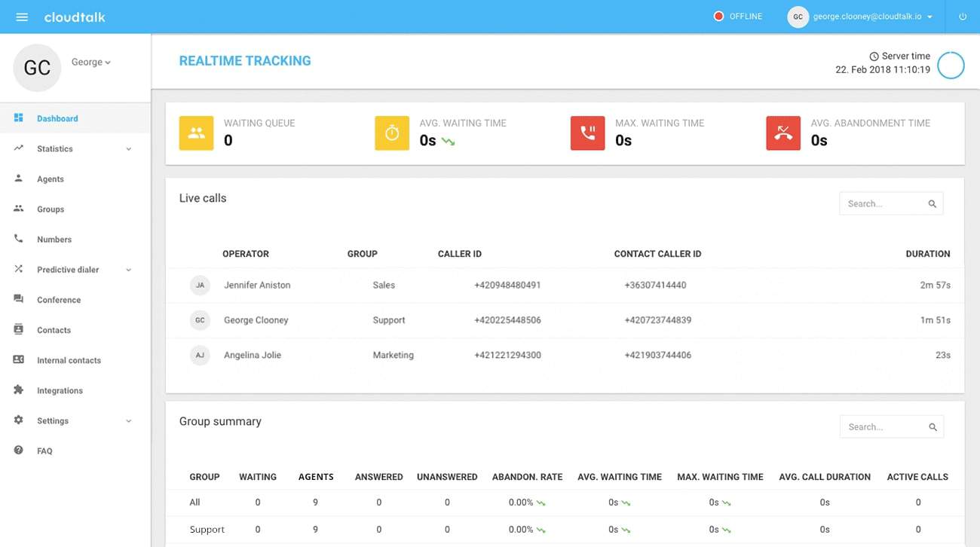Viewport: 980px width, 547px height.
Task: Click the Avg. Abandonment Time missed-call icon
Action: click(x=783, y=133)
